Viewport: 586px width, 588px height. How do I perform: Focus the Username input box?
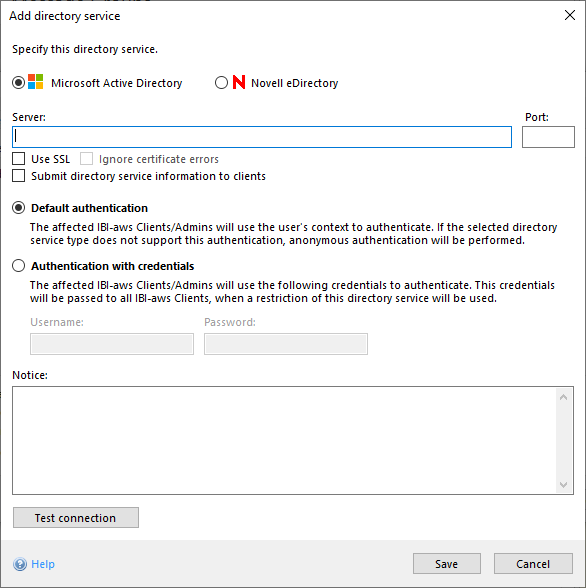(112, 344)
